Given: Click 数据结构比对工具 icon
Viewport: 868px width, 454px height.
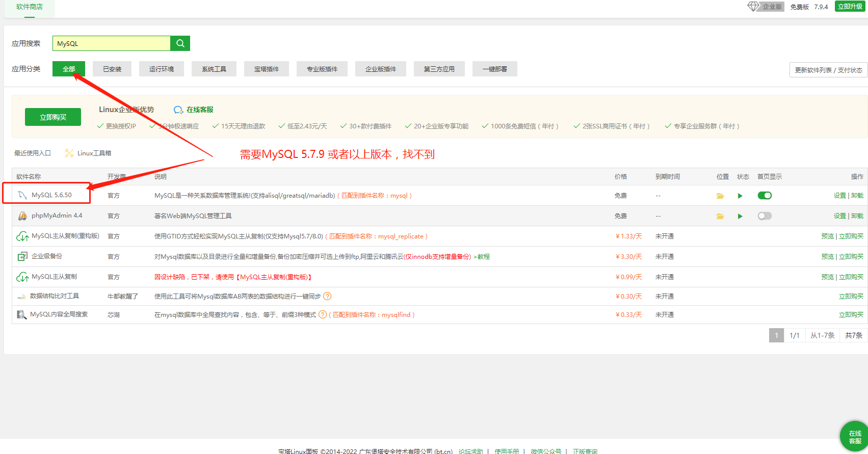Looking at the screenshot, I should [21, 297].
